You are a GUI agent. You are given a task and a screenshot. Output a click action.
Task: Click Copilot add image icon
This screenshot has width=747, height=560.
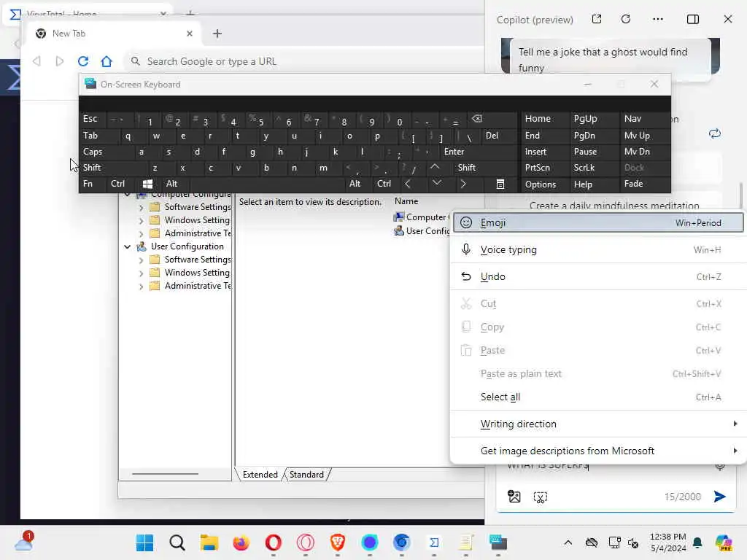pyautogui.click(x=514, y=497)
